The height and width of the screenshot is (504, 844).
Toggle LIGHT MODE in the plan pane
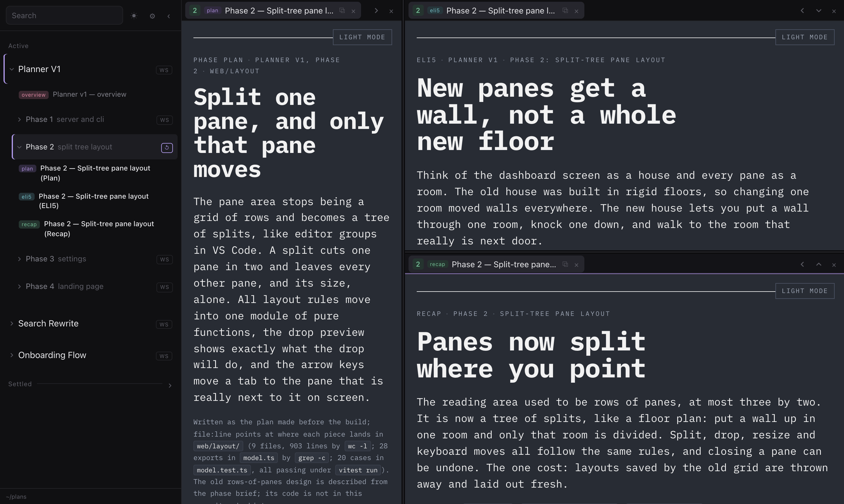[x=362, y=37]
